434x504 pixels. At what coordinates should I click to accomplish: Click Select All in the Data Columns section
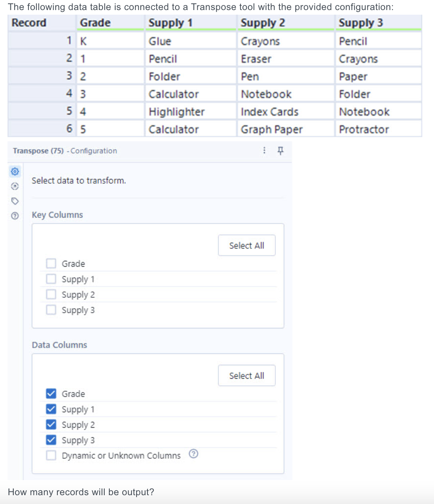click(x=246, y=375)
